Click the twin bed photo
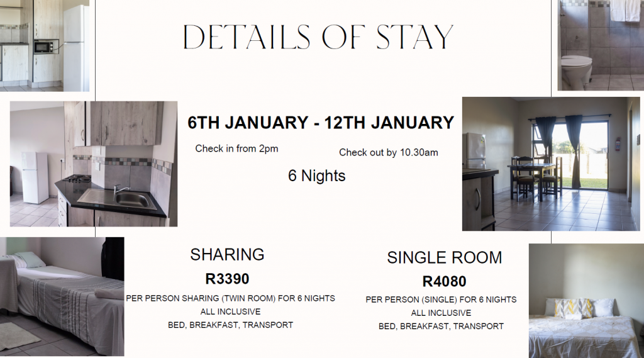 [62, 297]
